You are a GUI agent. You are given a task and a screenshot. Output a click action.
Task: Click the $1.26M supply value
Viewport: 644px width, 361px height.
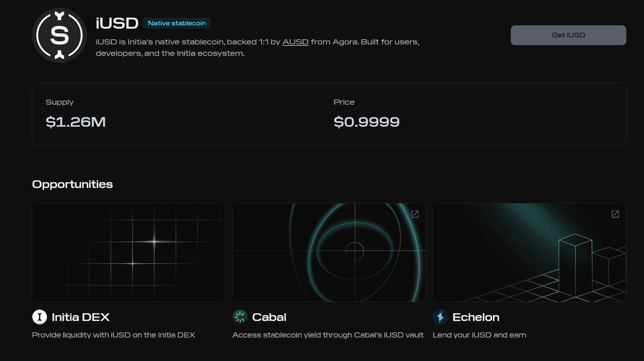(76, 122)
